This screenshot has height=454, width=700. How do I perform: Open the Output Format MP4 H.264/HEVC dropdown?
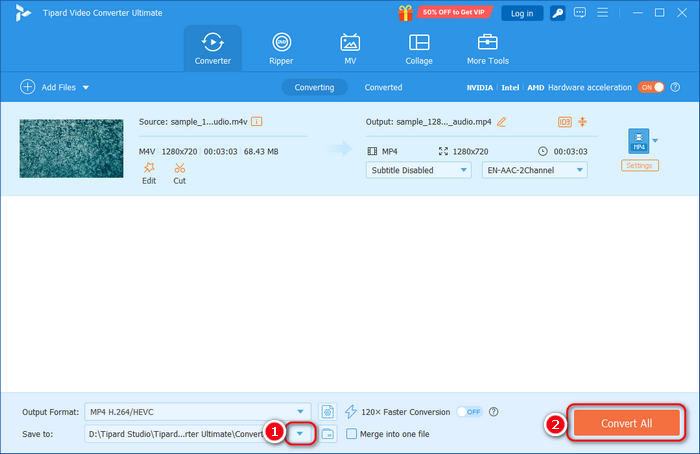pos(199,412)
